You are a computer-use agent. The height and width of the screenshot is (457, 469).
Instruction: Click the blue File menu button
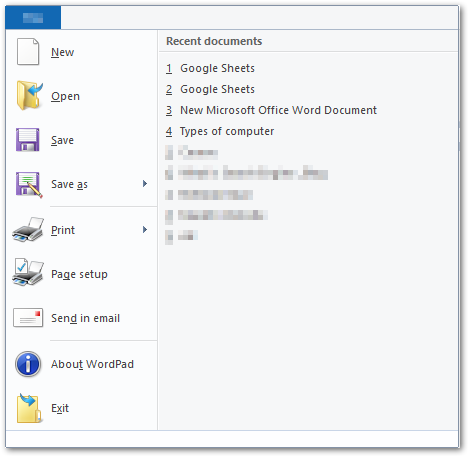tap(33, 17)
